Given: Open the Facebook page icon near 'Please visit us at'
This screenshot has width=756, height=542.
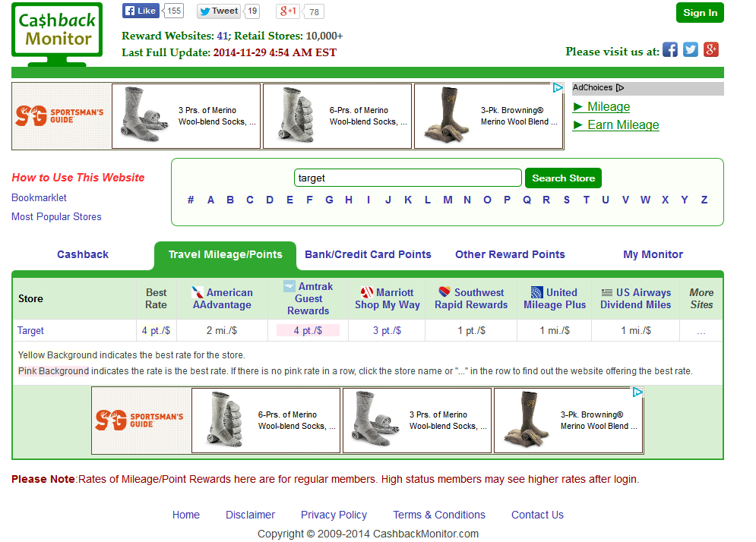Looking at the screenshot, I should tap(669, 49).
